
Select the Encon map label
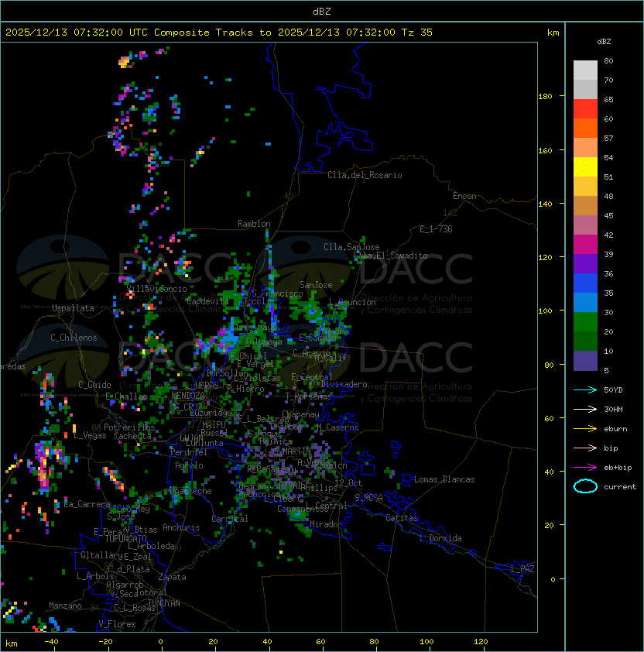pos(464,196)
